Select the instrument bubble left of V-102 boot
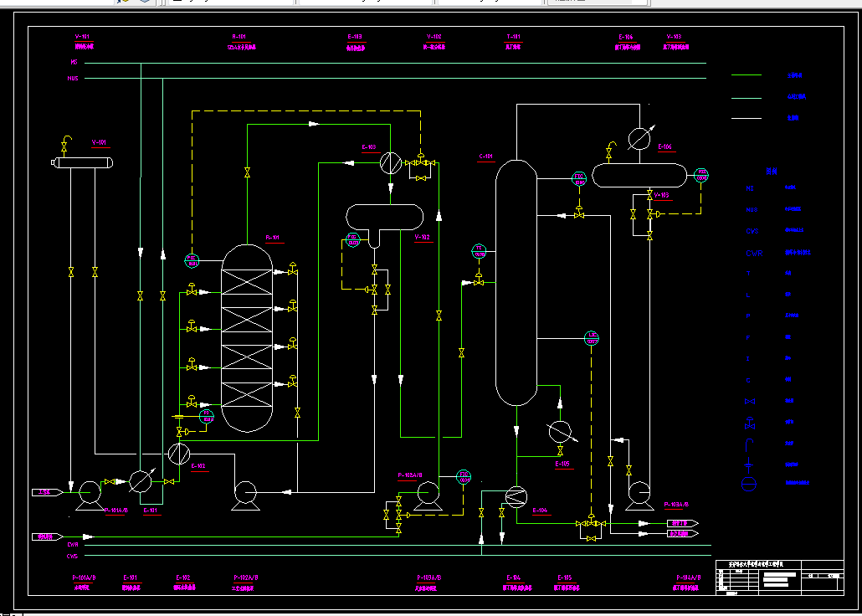This screenshot has height=616, width=862. [x=352, y=240]
